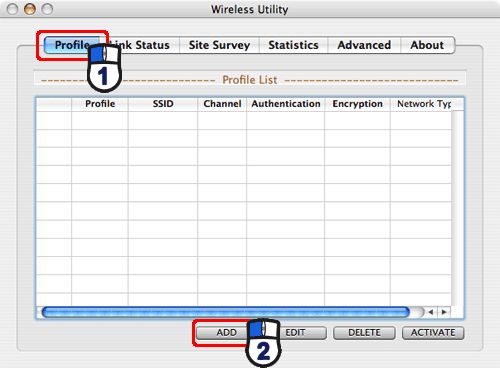Click the ACTIVATE profile button
The height and width of the screenshot is (368, 500).
pyautogui.click(x=433, y=333)
